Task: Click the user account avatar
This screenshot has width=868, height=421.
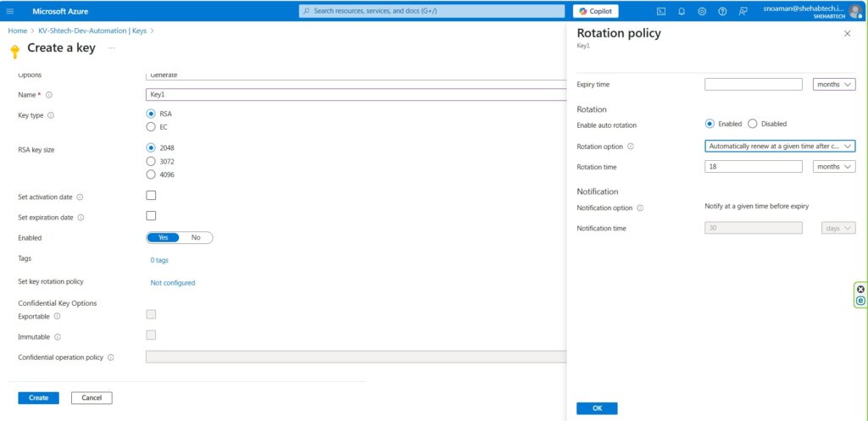Action: coord(855,11)
